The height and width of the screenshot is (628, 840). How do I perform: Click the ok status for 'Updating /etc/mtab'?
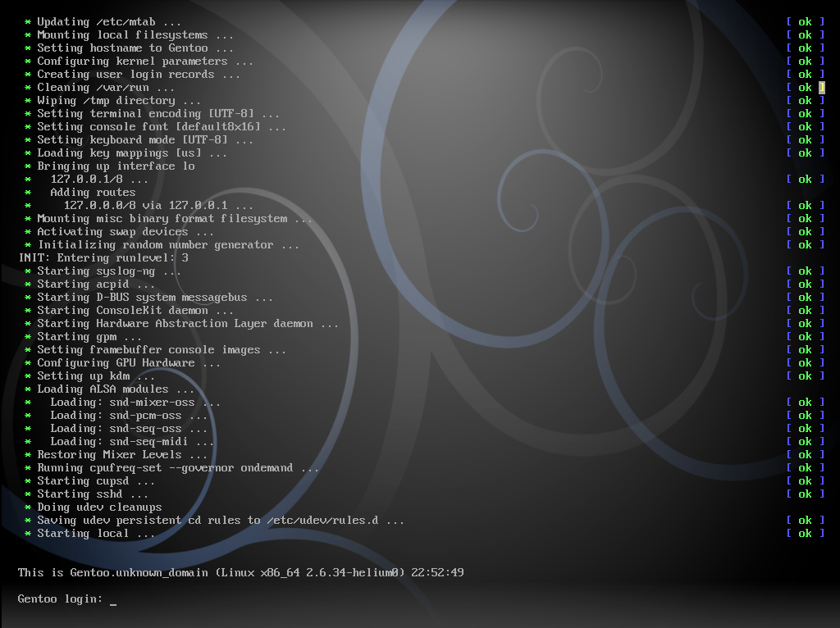tap(806, 22)
